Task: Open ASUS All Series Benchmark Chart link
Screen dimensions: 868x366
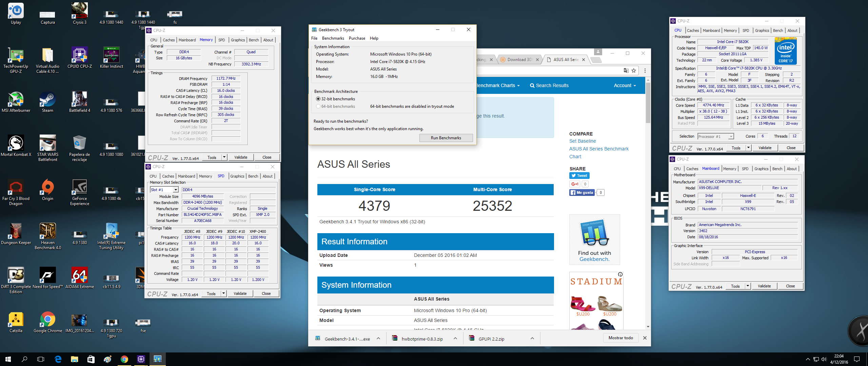Action: click(x=599, y=152)
